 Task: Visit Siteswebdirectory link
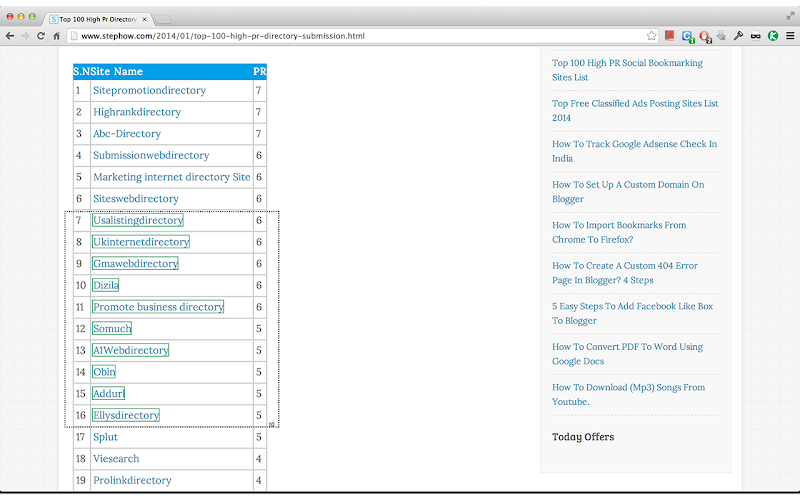[136, 198]
